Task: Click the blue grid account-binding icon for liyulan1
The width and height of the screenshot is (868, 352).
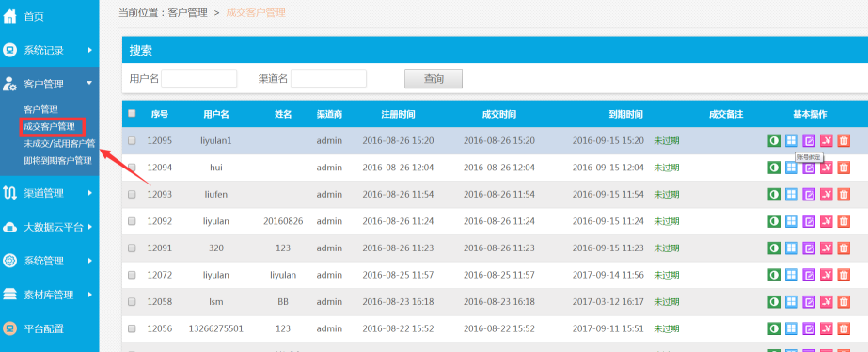Action: tap(792, 141)
